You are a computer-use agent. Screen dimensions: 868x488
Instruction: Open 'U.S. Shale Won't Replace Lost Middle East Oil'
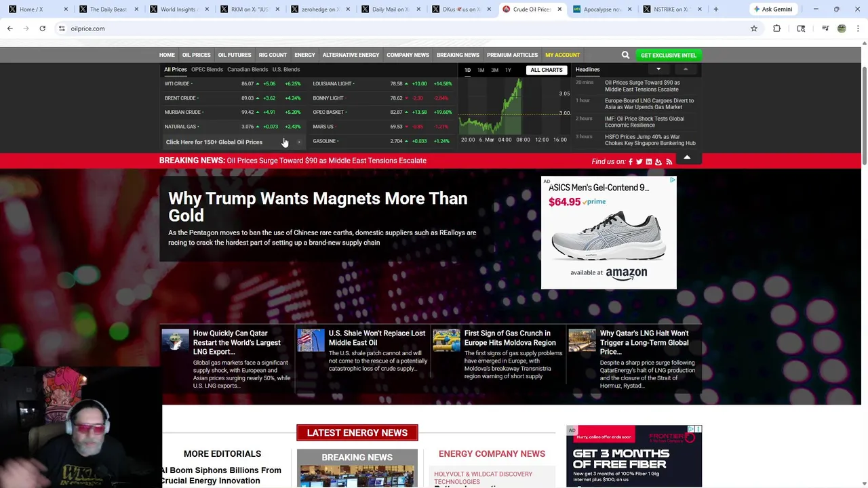pos(377,338)
